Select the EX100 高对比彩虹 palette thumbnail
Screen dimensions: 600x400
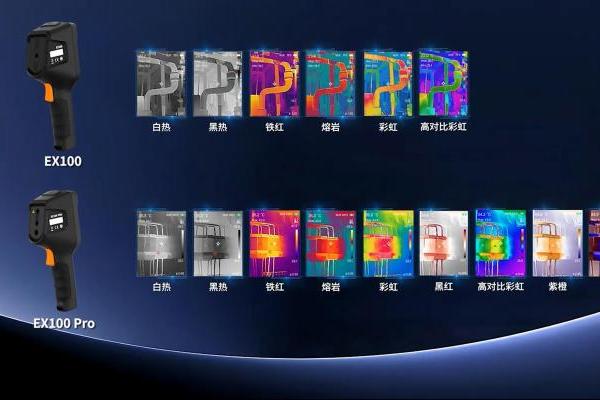click(443, 84)
